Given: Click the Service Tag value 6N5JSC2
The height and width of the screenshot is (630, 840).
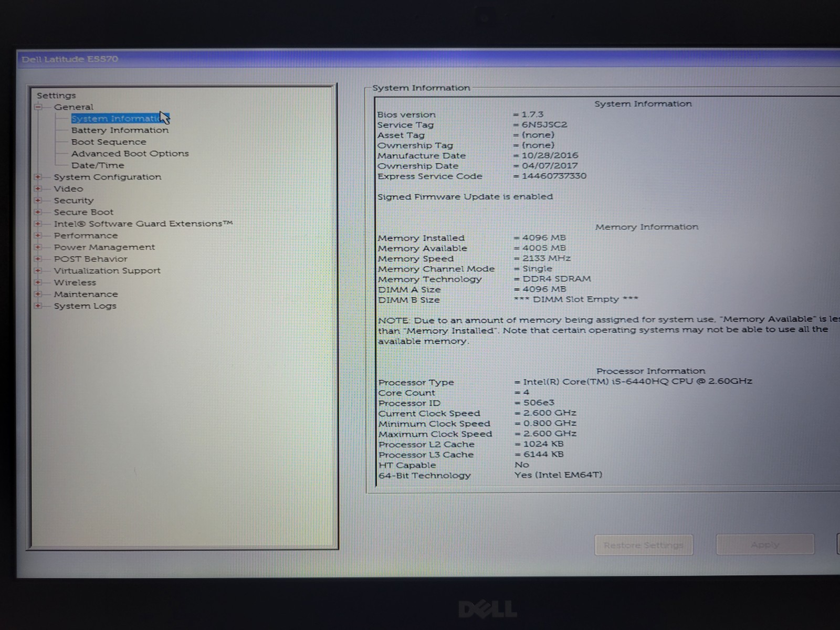Looking at the screenshot, I should [544, 125].
